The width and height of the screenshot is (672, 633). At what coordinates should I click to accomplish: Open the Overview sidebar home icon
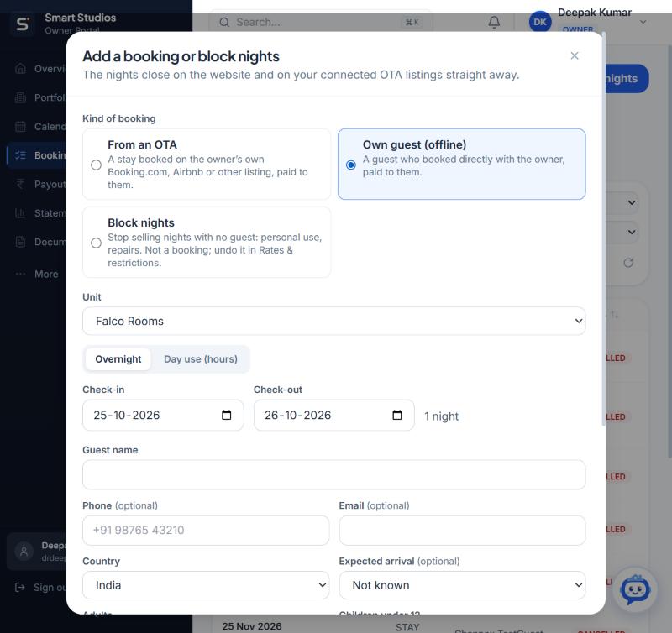20,69
